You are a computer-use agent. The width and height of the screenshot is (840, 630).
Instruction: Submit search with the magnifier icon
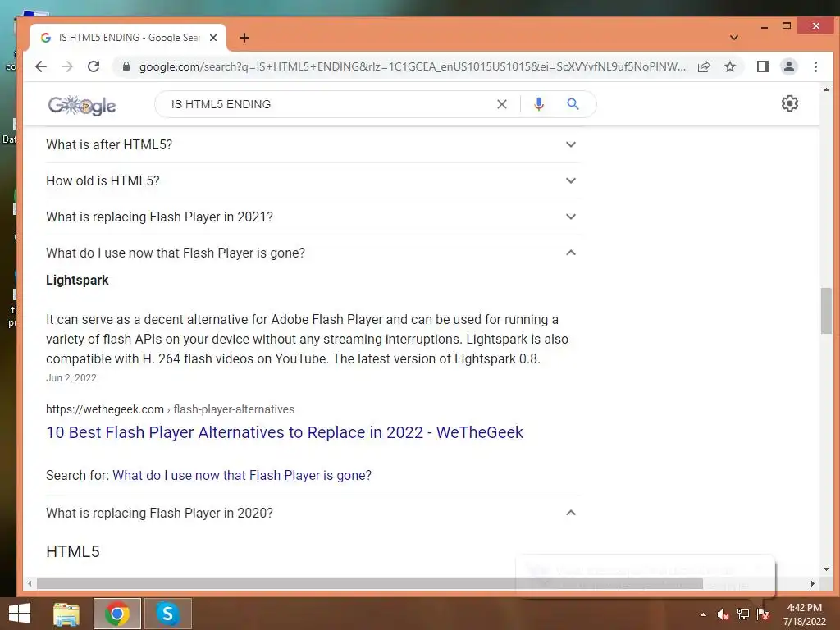pos(573,104)
